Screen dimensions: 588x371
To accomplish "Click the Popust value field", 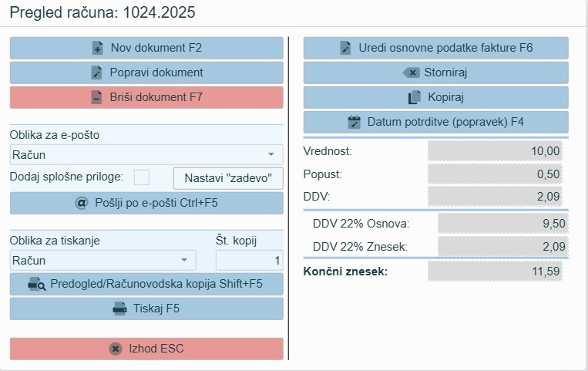I will (497, 174).
